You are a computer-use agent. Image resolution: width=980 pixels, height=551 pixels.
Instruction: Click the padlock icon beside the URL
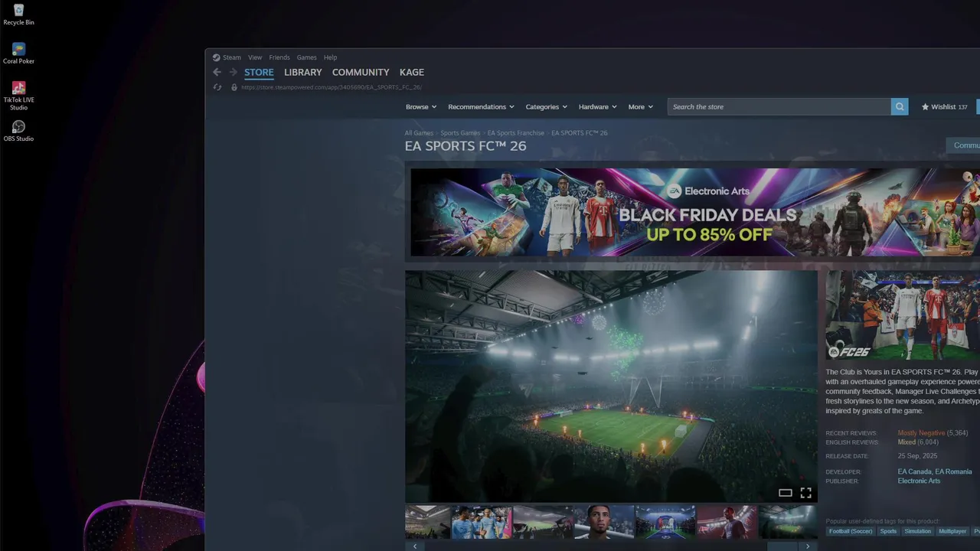[x=234, y=87]
